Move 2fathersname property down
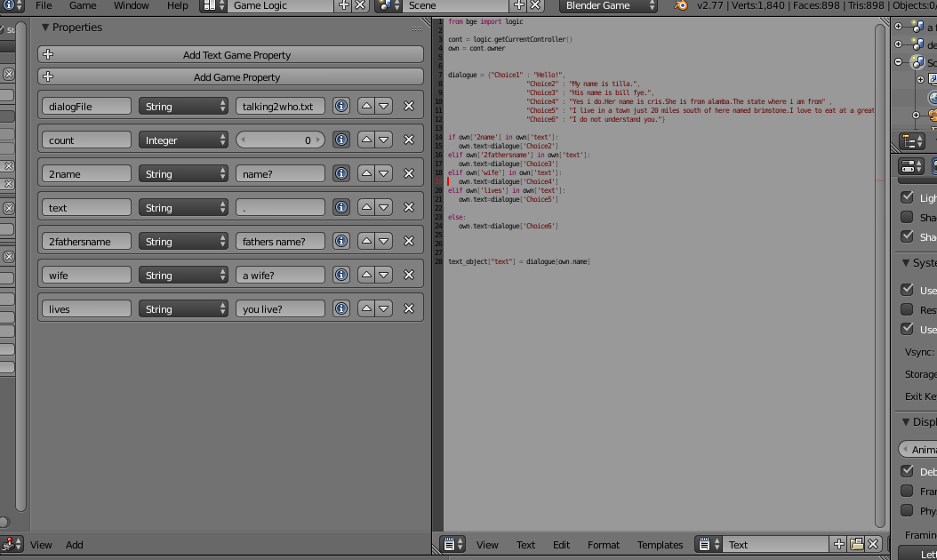The width and height of the screenshot is (937, 560). pos(384,242)
